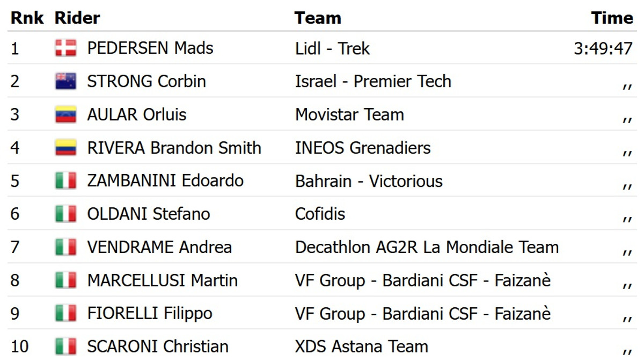The height and width of the screenshot is (361, 644).
Task: Select rider AULAR Orluis
Action: tap(137, 115)
